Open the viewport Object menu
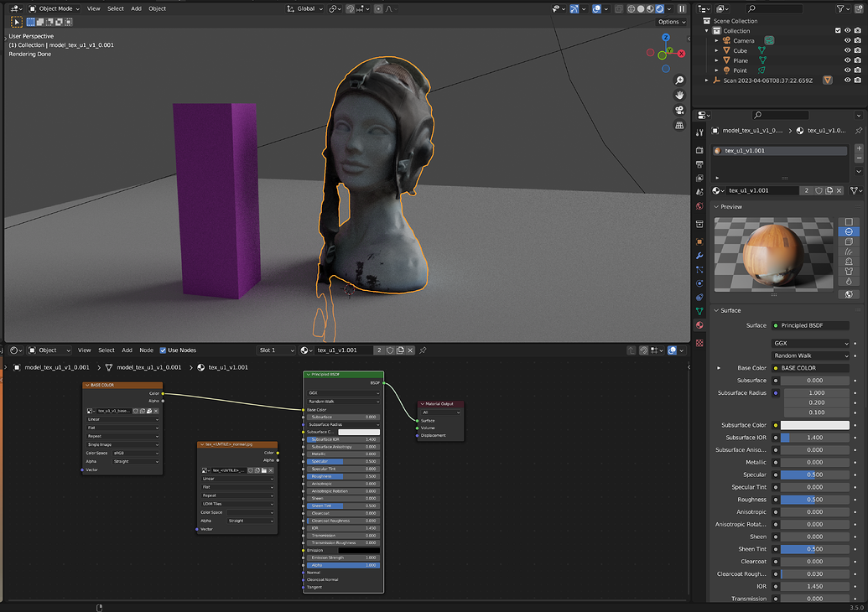The height and width of the screenshot is (612, 868). (157, 9)
